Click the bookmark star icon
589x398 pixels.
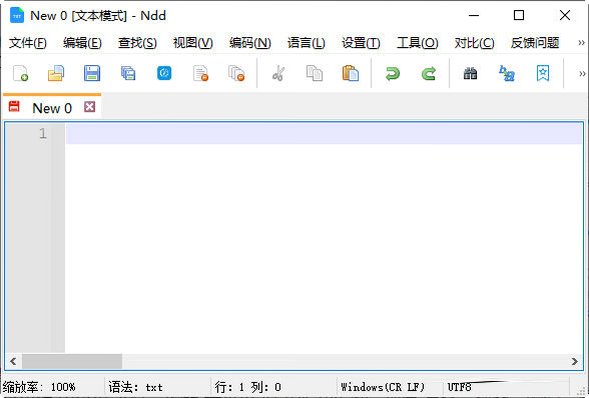[x=543, y=73]
